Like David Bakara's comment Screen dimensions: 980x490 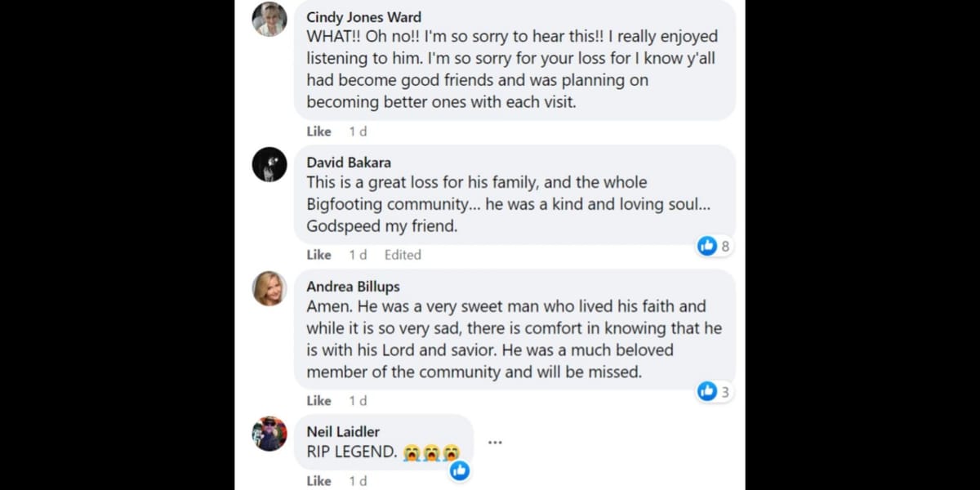(x=318, y=255)
